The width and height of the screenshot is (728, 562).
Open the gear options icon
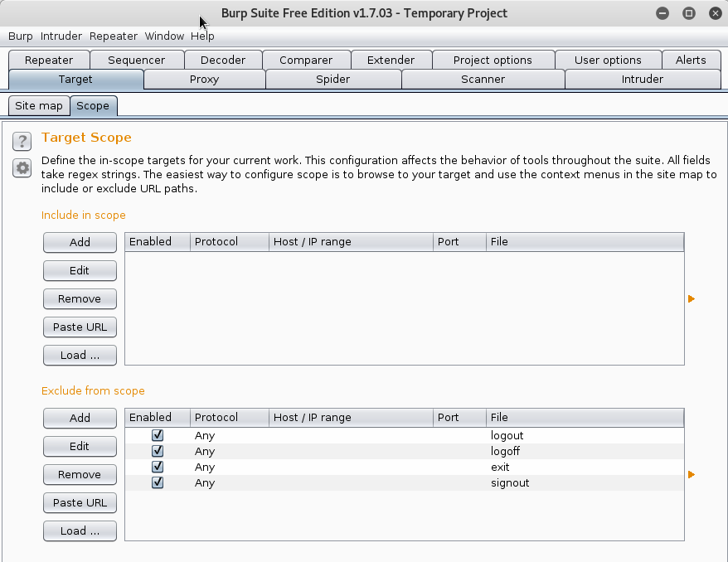coord(22,168)
